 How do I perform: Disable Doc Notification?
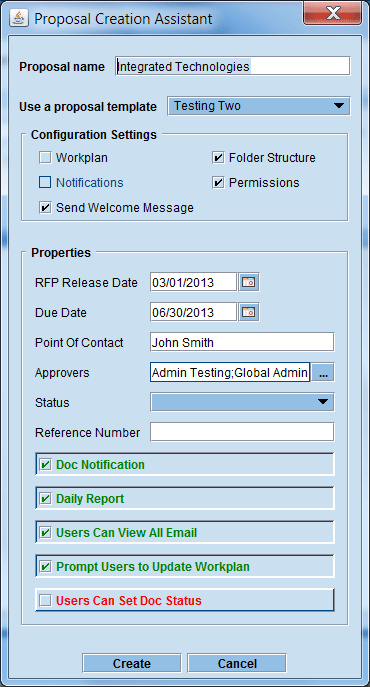[45, 464]
